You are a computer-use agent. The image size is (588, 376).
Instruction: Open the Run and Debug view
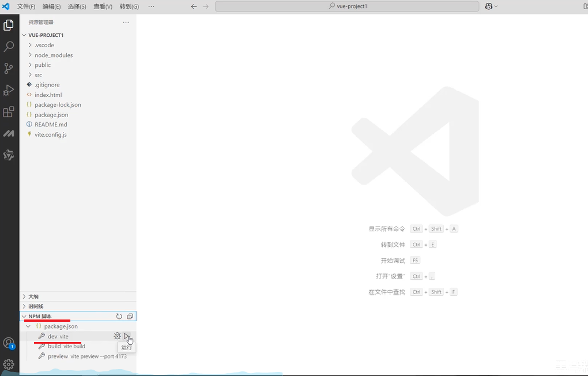[x=9, y=90]
